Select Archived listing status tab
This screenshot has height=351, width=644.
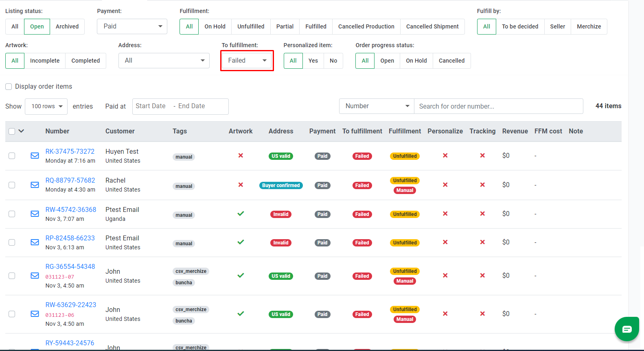(x=67, y=26)
